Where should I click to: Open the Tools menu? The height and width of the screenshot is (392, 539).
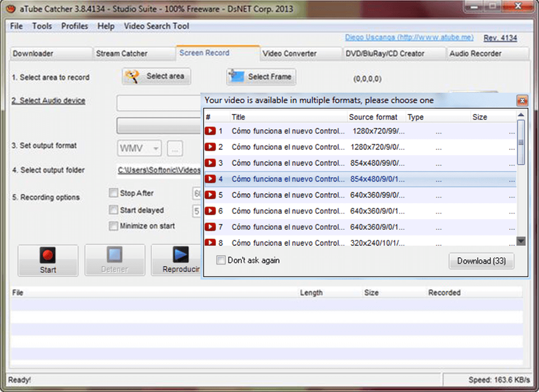41,26
